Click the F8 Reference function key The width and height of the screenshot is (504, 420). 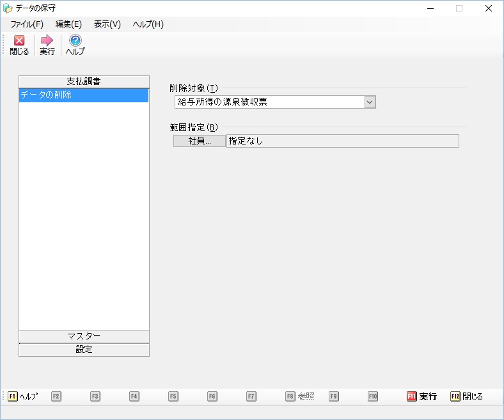(299, 396)
